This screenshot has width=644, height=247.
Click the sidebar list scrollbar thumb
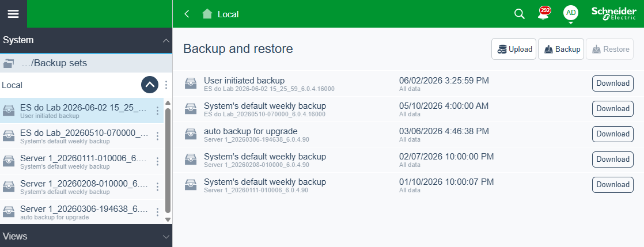coord(168,161)
